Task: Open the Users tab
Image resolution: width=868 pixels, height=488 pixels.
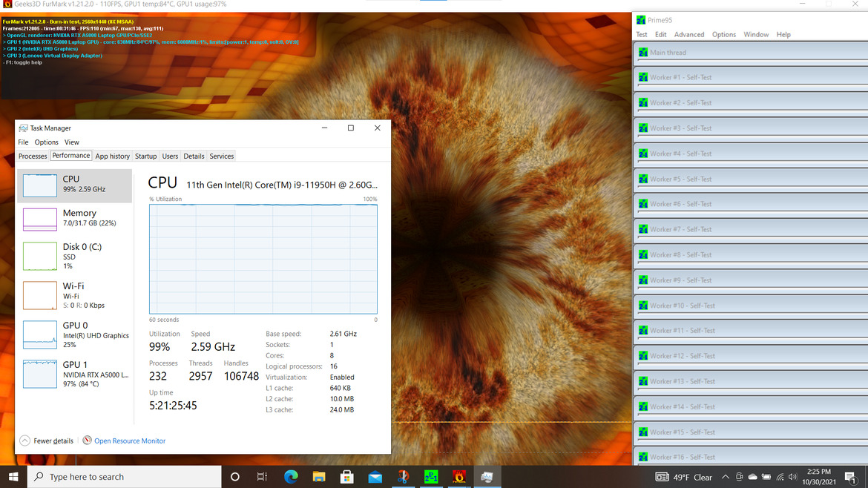Action: 170,156
